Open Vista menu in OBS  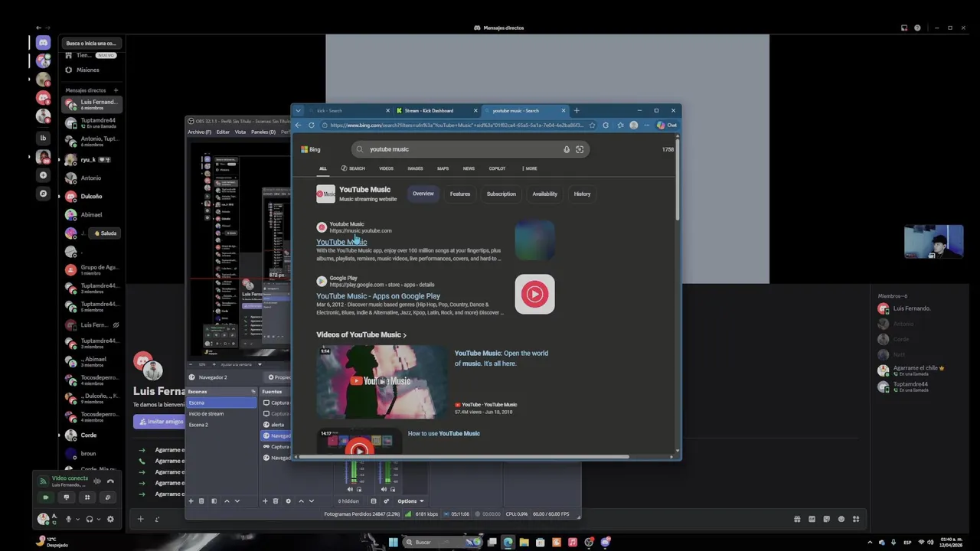(x=240, y=132)
